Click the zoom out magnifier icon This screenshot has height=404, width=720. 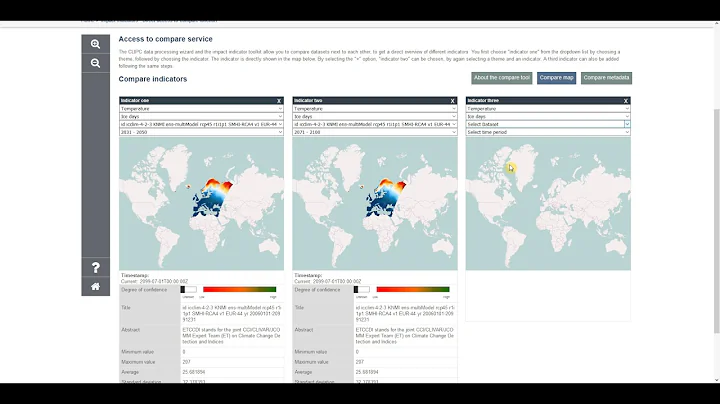point(96,63)
